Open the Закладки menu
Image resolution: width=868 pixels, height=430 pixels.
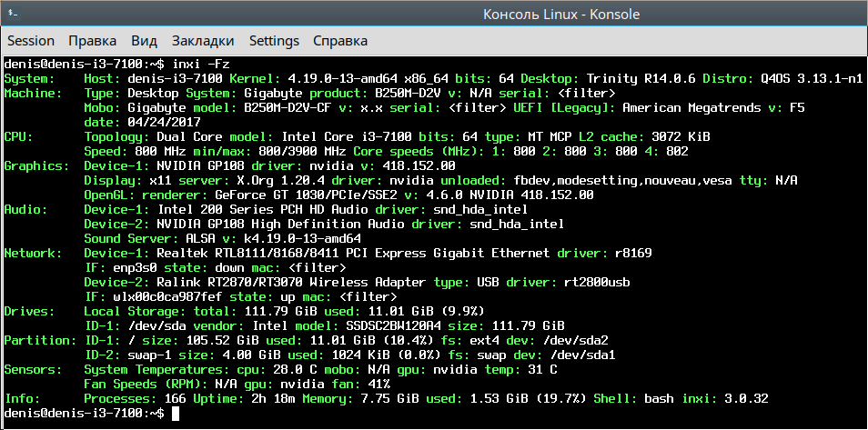tap(203, 41)
